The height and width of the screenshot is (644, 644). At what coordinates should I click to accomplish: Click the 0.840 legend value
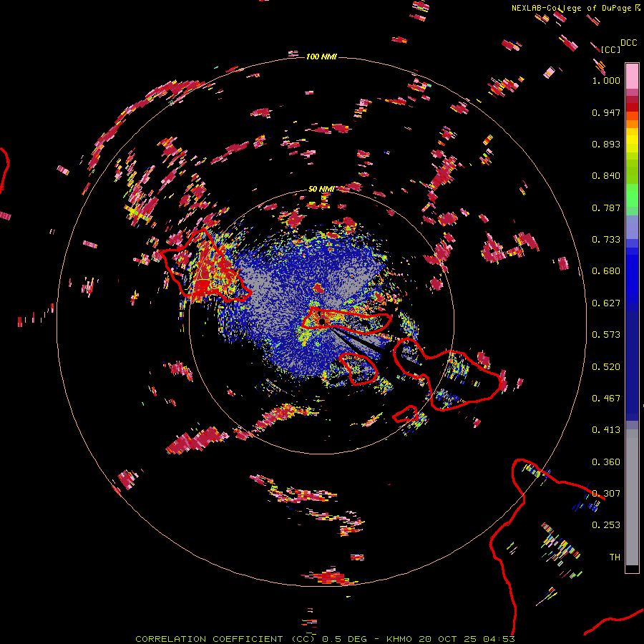coord(606,176)
